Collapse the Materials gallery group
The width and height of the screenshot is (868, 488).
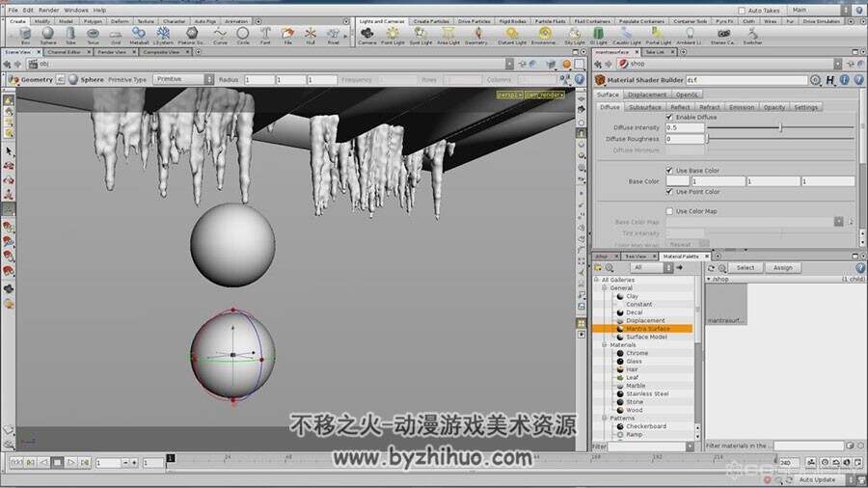(605, 344)
